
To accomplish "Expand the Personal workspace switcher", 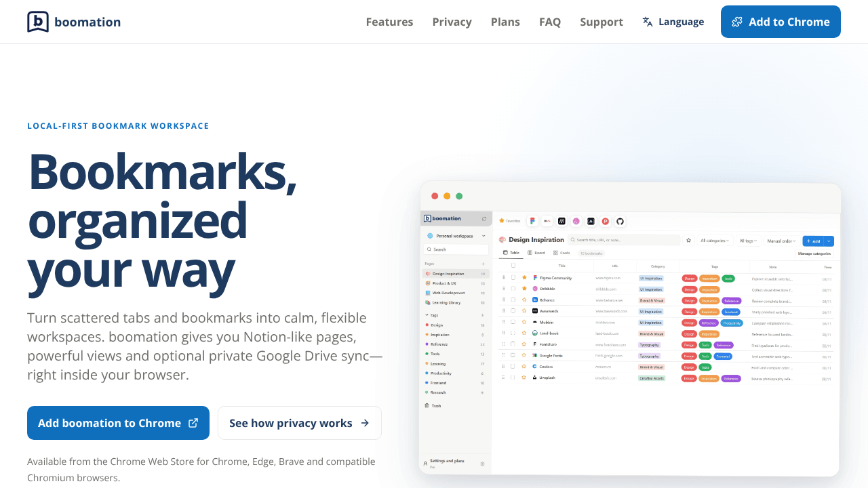I will [x=455, y=236].
